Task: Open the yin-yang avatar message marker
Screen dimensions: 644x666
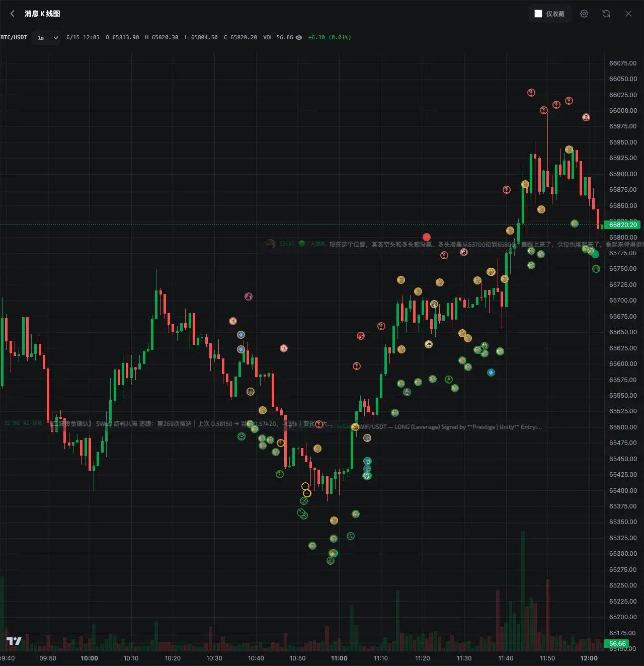Action: [464, 252]
